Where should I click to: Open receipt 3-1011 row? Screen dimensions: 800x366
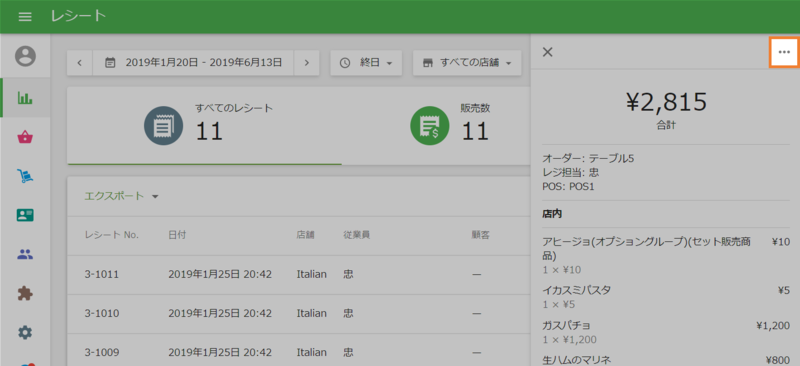(299, 275)
